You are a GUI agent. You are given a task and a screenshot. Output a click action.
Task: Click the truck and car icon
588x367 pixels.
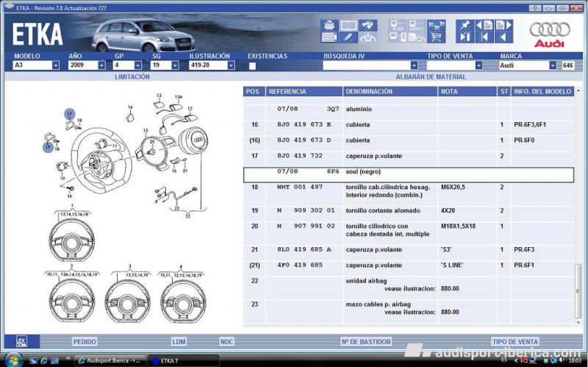[417, 38]
